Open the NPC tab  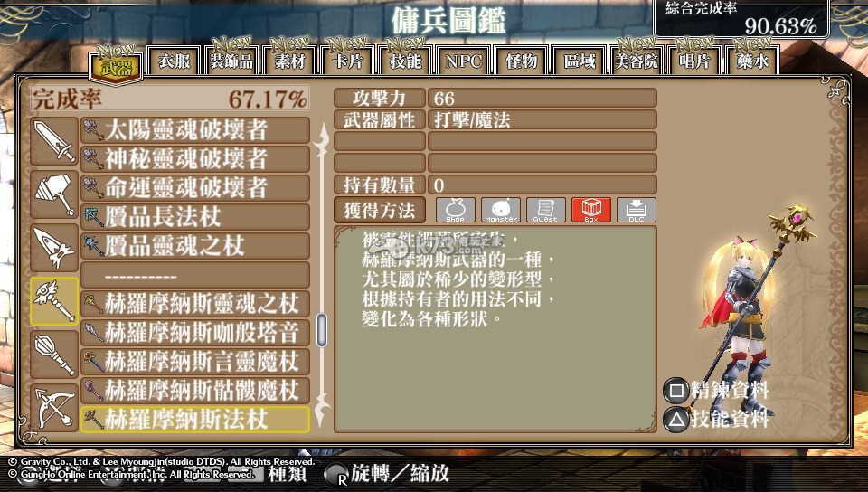click(x=463, y=61)
